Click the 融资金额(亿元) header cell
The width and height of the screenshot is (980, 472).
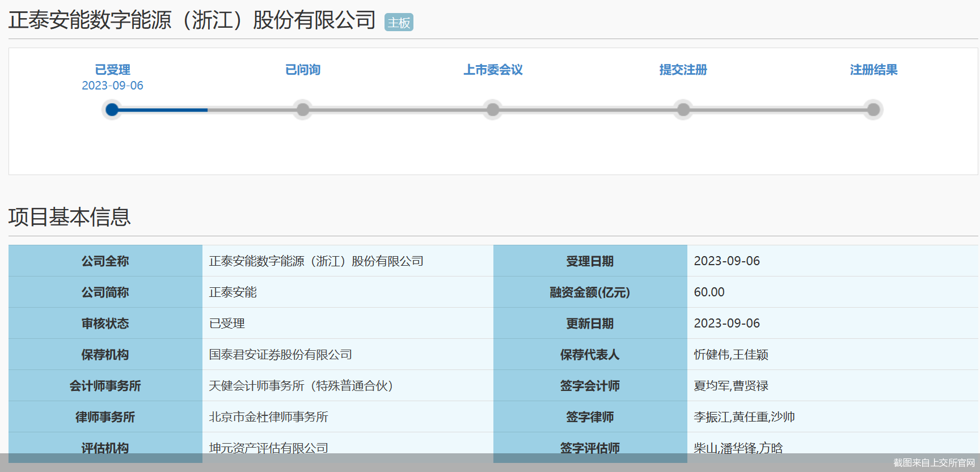[x=590, y=292]
